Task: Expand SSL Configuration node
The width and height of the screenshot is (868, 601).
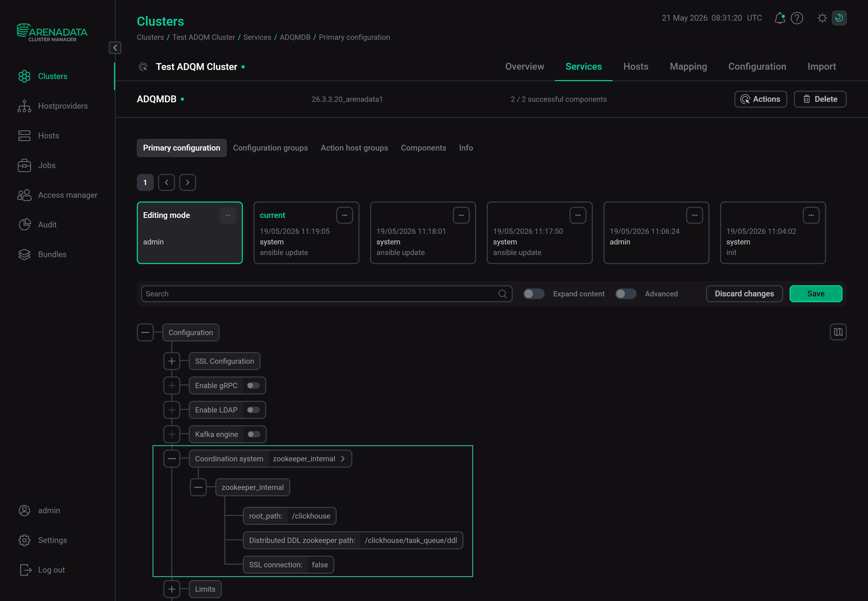Action: pos(172,361)
